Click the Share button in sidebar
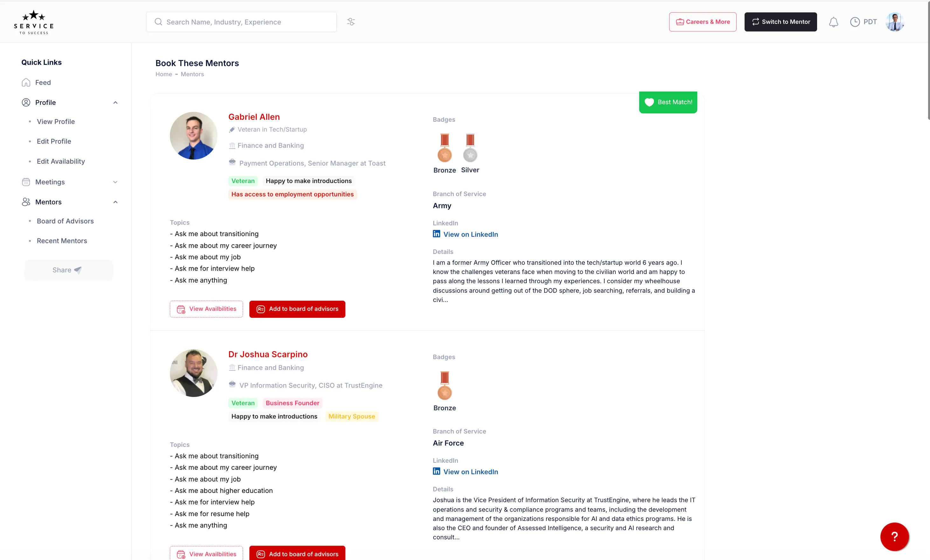This screenshot has height=560, width=930. pyautogui.click(x=68, y=270)
